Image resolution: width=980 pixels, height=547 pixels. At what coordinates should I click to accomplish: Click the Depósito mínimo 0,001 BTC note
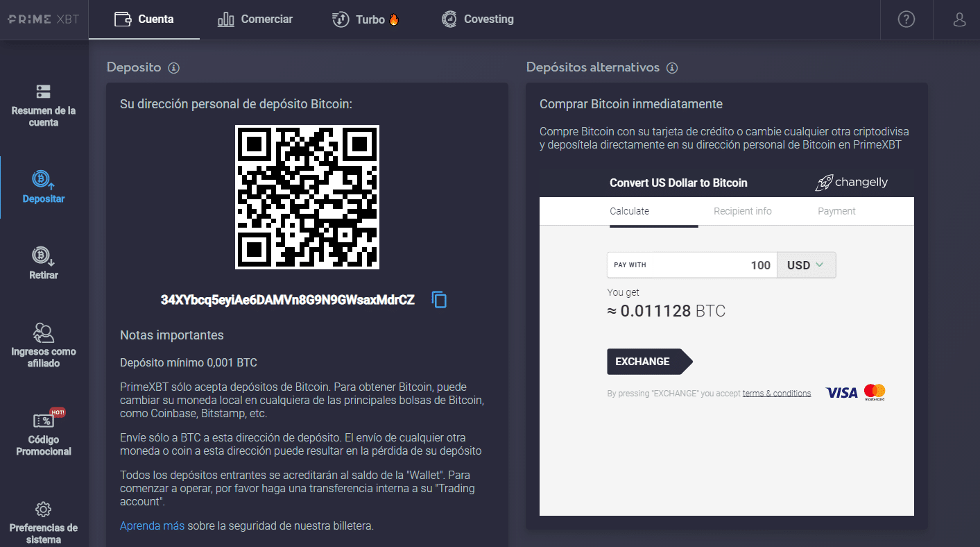[189, 362]
